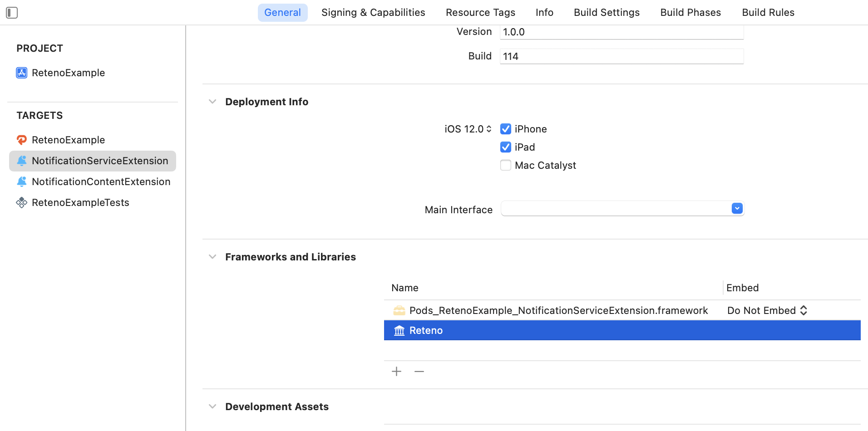The image size is (868, 431).
Task: Click the Pods framework toolbox icon
Action: pyautogui.click(x=399, y=310)
